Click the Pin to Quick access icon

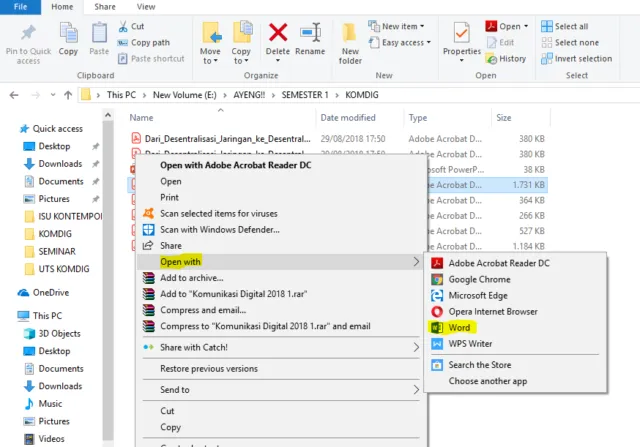click(x=28, y=33)
